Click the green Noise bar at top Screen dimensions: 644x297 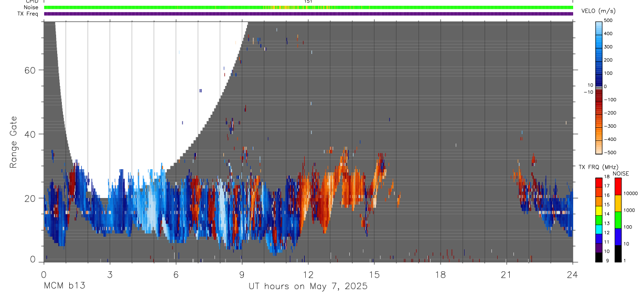(308, 7)
